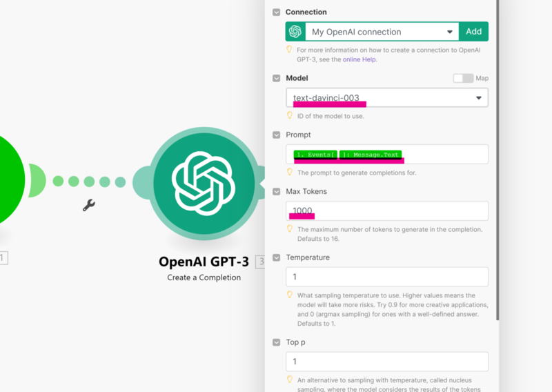Click the lightbulb hint under Prompt

pyautogui.click(x=289, y=172)
